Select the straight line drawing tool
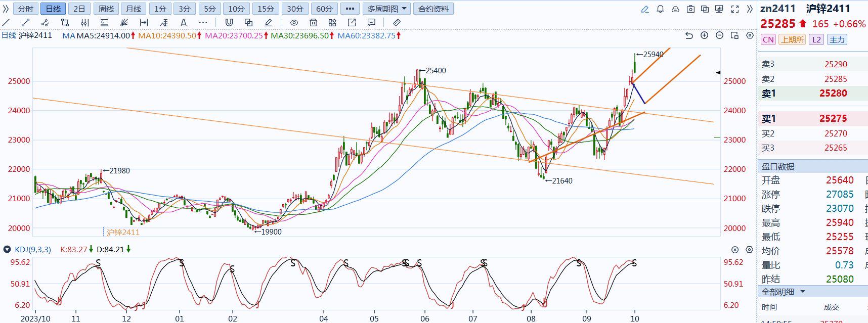The width and height of the screenshot is (868, 323). click(x=6, y=22)
